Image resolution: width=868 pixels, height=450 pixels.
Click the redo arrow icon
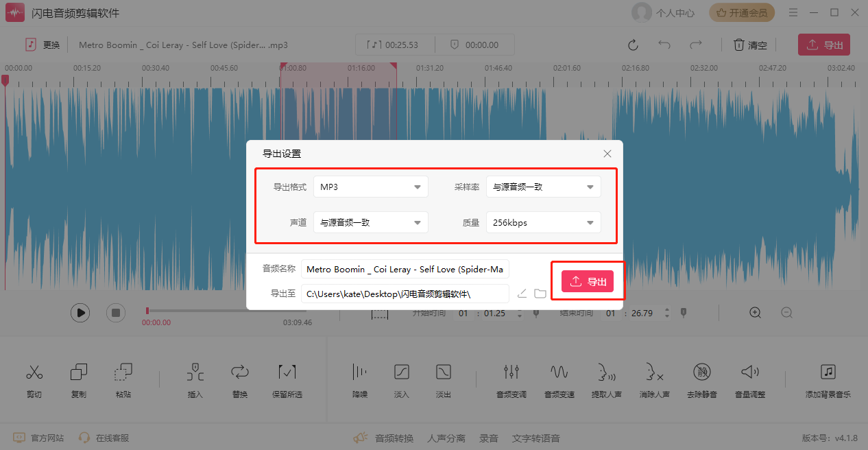point(696,45)
